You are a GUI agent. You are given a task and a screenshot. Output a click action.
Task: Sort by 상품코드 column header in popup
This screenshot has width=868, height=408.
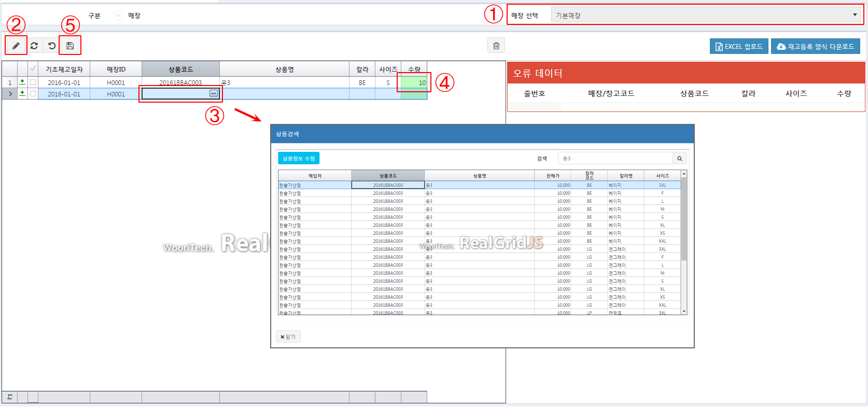(x=388, y=176)
